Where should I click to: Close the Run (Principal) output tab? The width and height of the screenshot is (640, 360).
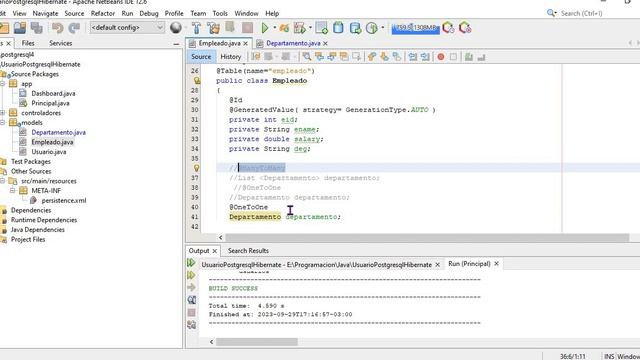pyautogui.click(x=496, y=264)
